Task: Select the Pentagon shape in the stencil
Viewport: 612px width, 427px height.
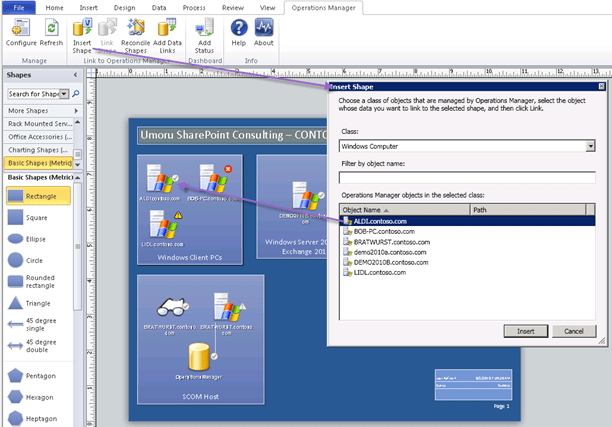Action: pyautogui.click(x=32, y=375)
